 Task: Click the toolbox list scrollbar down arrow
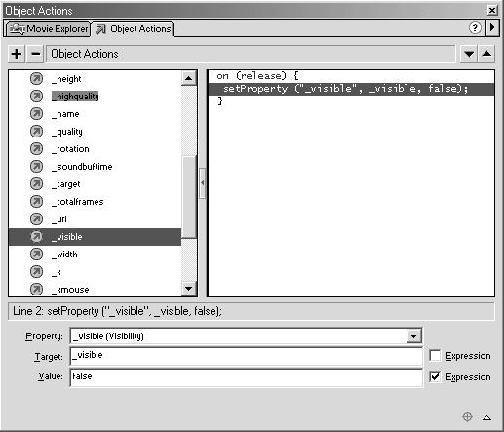[188, 289]
